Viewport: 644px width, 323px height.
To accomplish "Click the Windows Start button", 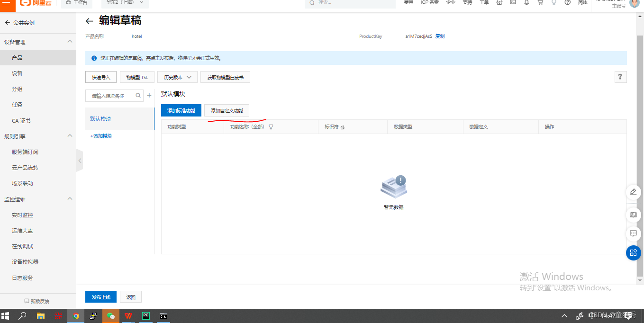I will (6, 316).
